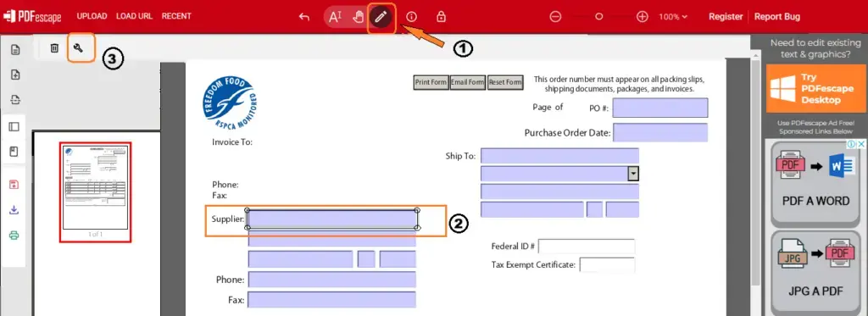
Task: Click the page transfer sidebar icon
Action: 15,100
